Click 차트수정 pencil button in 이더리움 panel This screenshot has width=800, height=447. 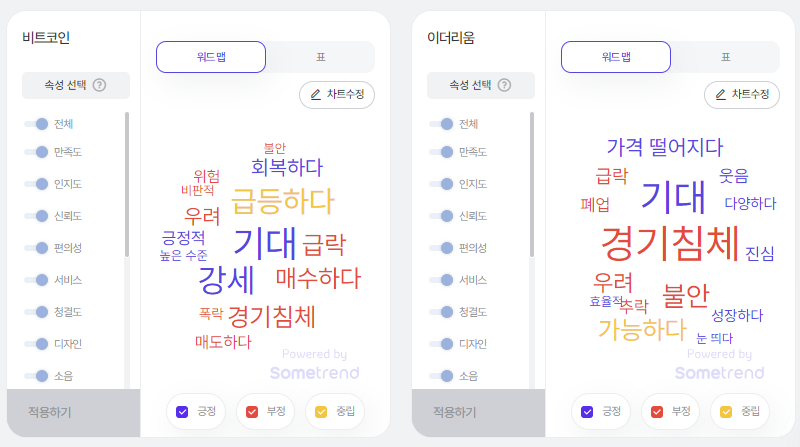(x=741, y=94)
